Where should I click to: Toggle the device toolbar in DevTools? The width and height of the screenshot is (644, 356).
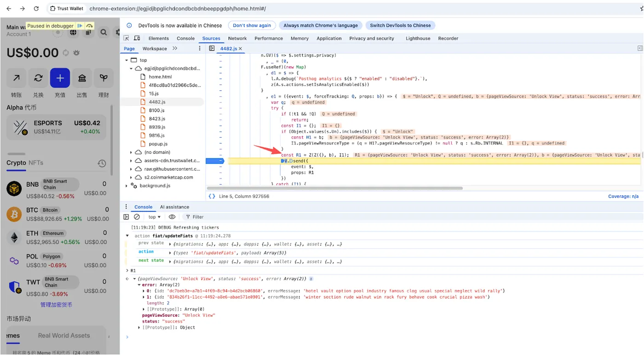point(136,38)
